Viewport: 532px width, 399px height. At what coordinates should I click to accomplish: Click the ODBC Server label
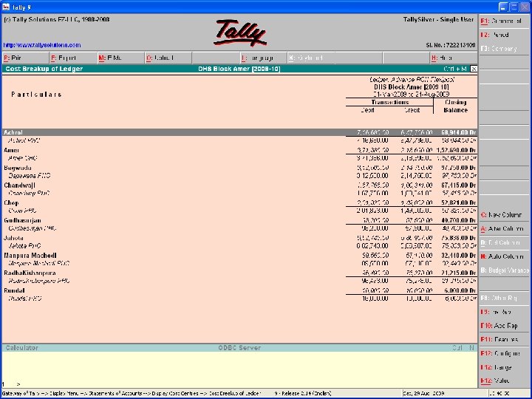click(239, 348)
